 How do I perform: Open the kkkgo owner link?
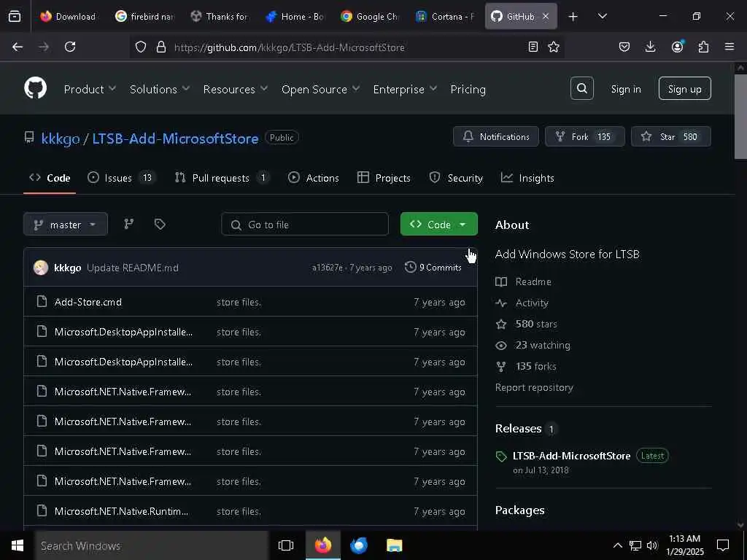[61, 139]
